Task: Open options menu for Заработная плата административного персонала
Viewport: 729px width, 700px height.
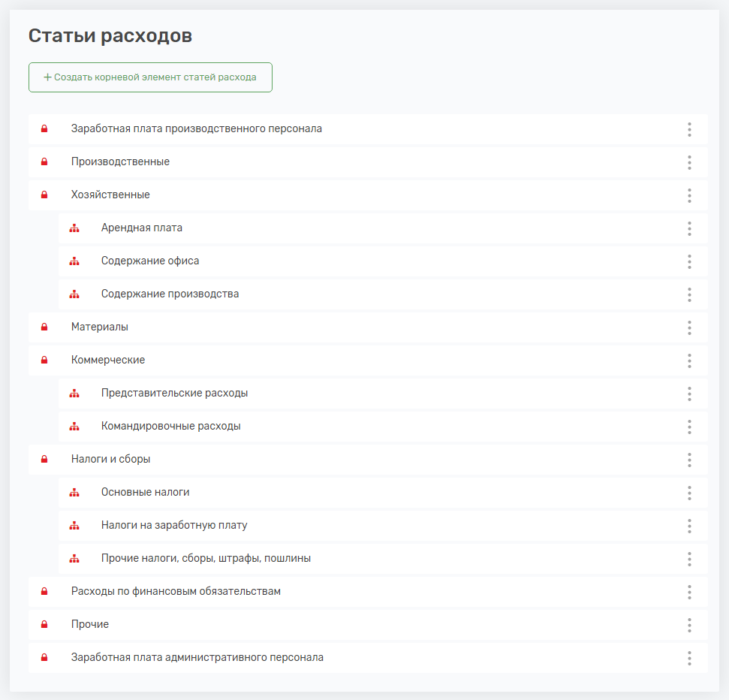Action: pos(688,658)
